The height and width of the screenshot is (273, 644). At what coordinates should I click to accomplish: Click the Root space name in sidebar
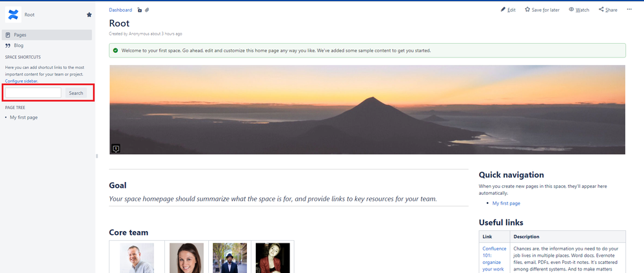click(30, 15)
